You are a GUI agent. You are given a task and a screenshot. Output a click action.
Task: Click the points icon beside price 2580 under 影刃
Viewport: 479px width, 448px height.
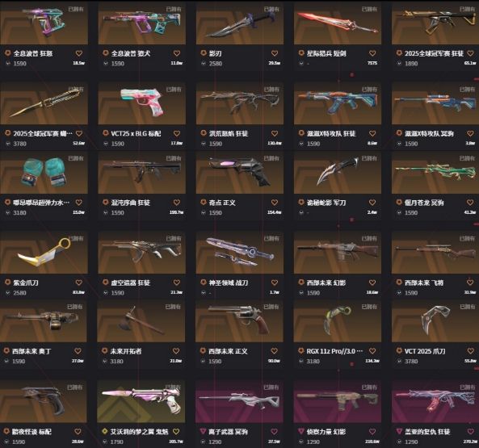point(204,64)
